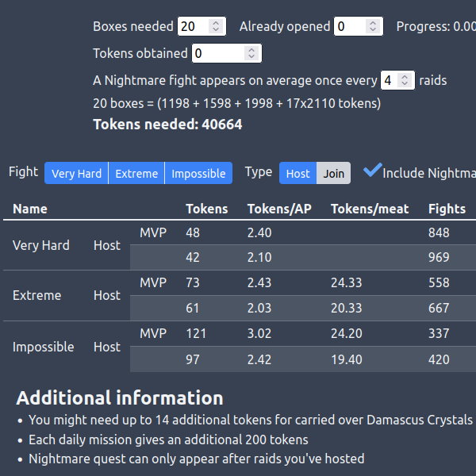This screenshot has width=476, height=476.
Task: Click the Tokens obtained spinner arrows
Action: click(x=251, y=54)
